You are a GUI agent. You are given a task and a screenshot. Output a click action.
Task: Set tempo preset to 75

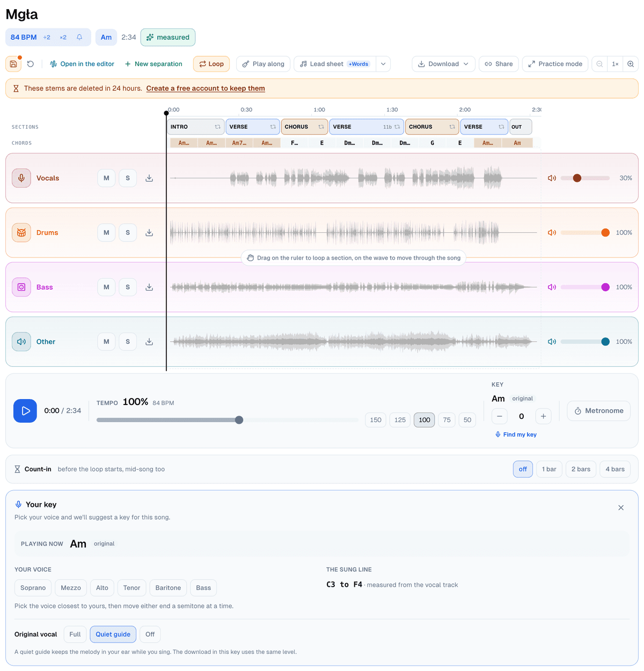coord(447,420)
